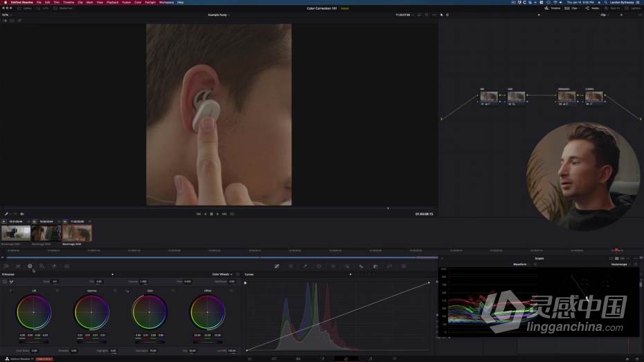The image size is (644, 362).
Task: Select the black point picker near Lift
Action: click(10, 291)
